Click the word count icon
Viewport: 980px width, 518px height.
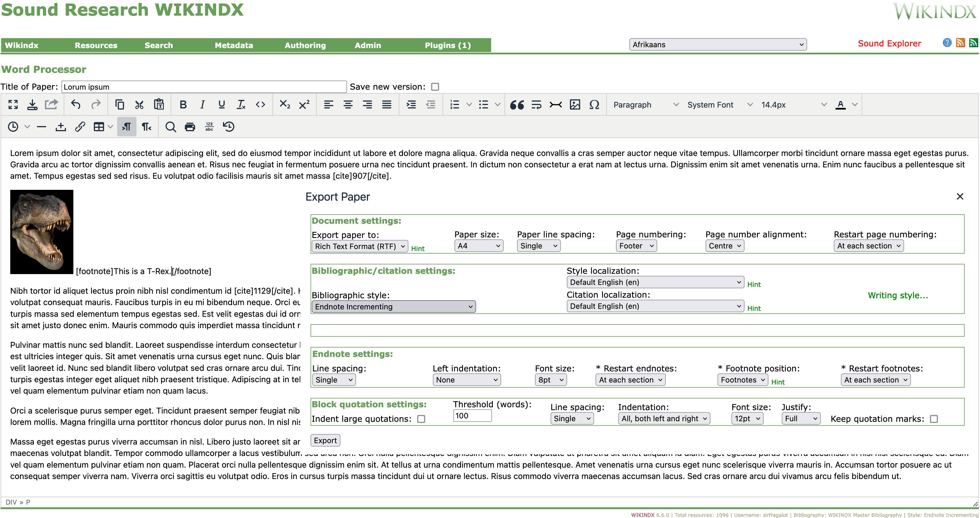(x=209, y=127)
